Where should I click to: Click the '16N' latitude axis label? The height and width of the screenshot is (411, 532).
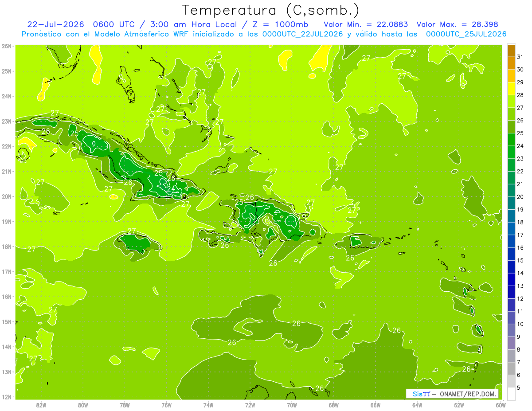click(7, 297)
